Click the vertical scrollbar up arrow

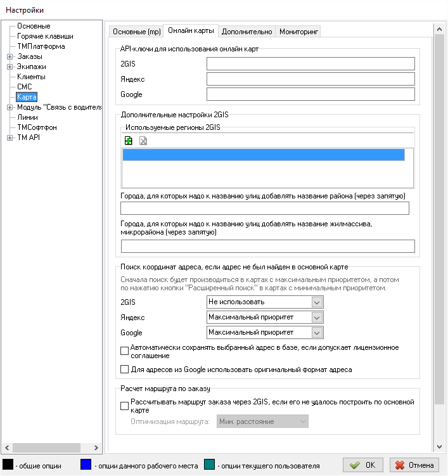[439, 29]
